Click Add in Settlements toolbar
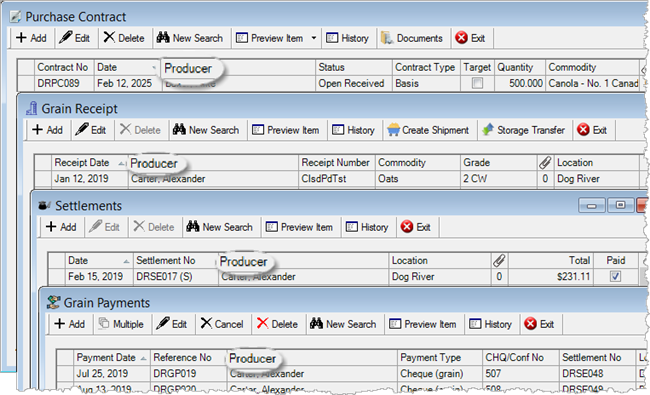 point(61,227)
